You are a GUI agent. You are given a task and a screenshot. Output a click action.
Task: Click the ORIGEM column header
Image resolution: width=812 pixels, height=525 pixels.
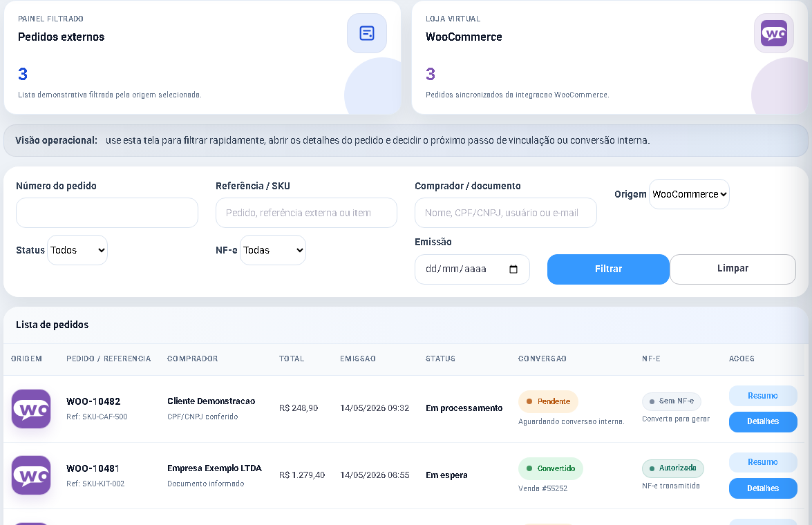coord(26,359)
